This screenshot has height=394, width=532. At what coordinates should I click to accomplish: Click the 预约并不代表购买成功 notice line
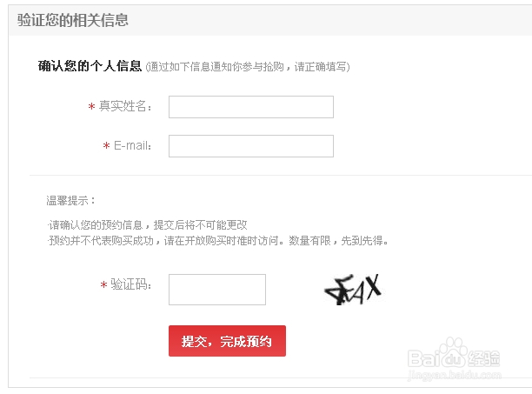(217, 241)
